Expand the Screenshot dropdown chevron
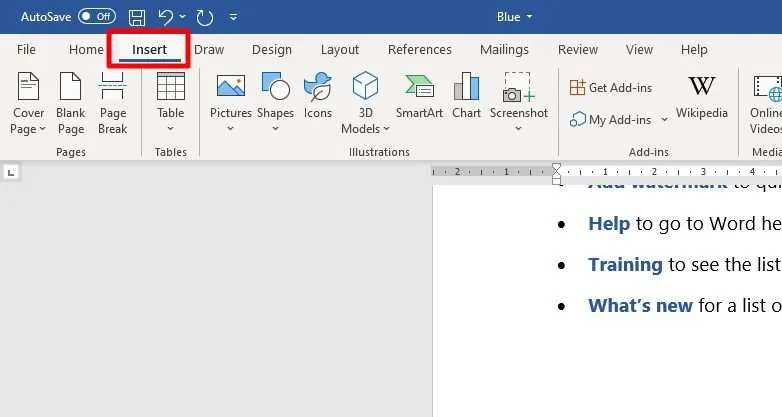782x417 pixels. click(519, 129)
